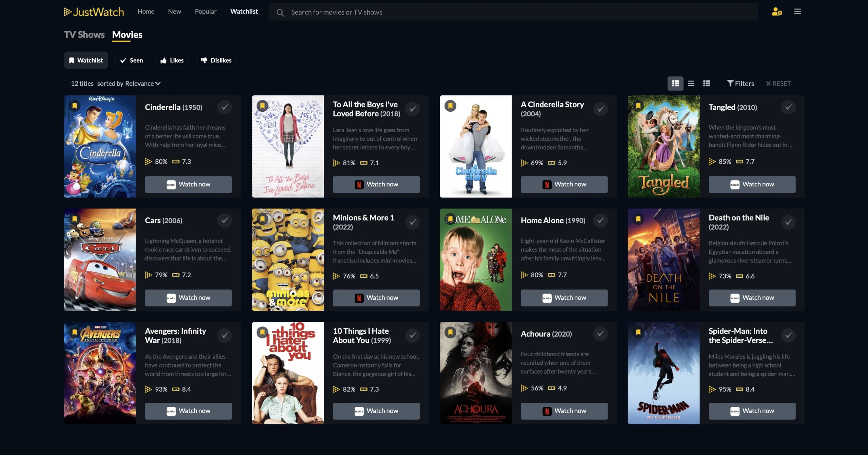
Task: Click the JustWatch logo
Action: tap(94, 12)
